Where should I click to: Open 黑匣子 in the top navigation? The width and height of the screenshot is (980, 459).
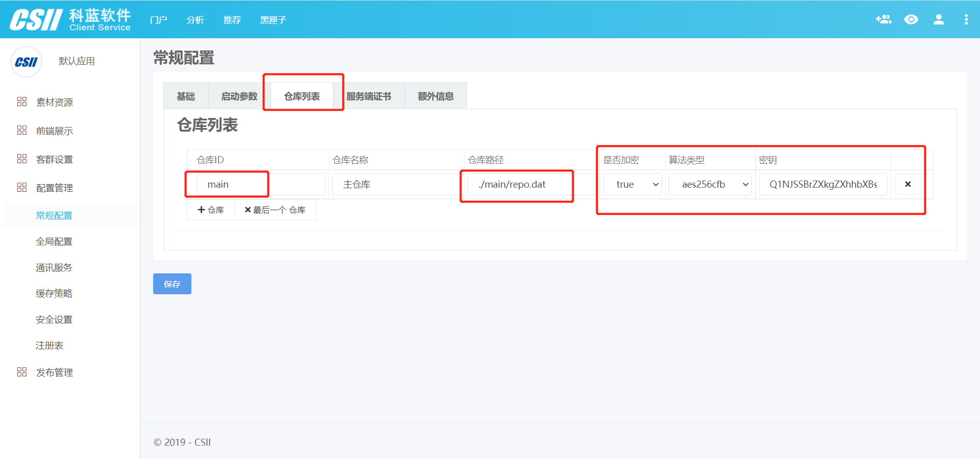pos(273,20)
